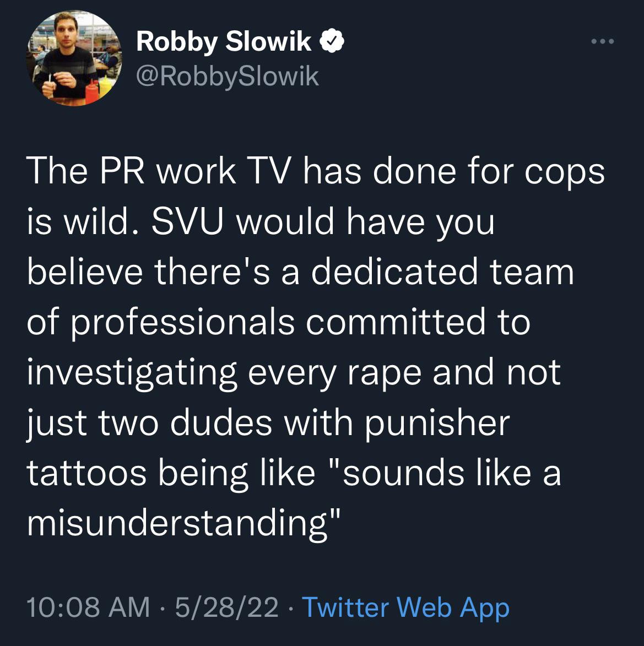This screenshot has width=644, height=646.
Task: Open the Twitter Web App source link
Action: tap(405, 607)
